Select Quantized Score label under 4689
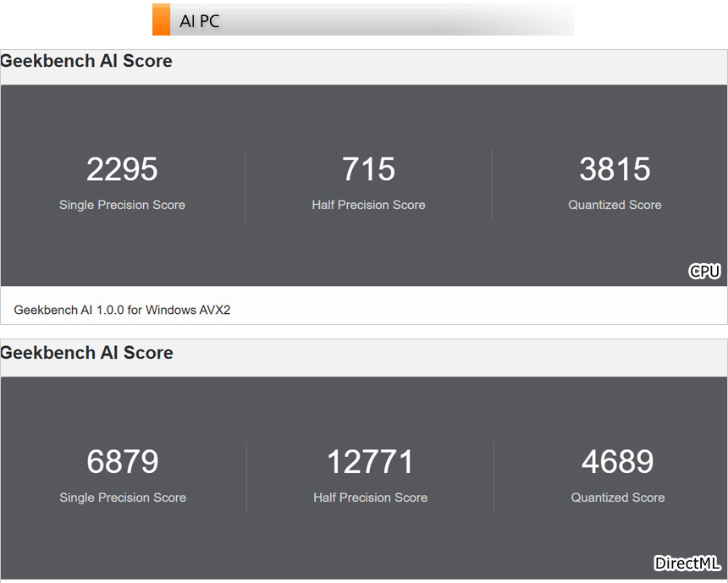This screenshot has height=583, width=728. click(x=617, y=498)
